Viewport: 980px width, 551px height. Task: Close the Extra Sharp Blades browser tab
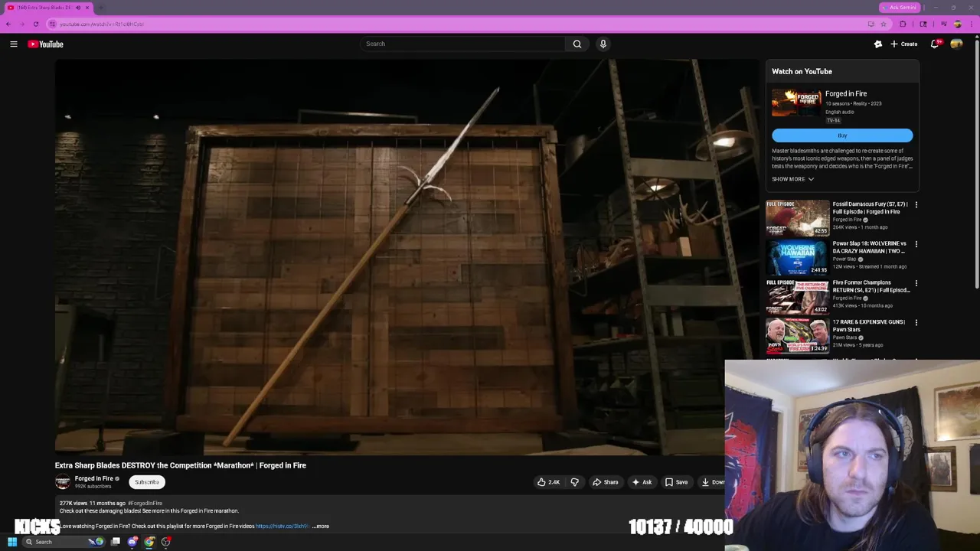tap(87, 8)
